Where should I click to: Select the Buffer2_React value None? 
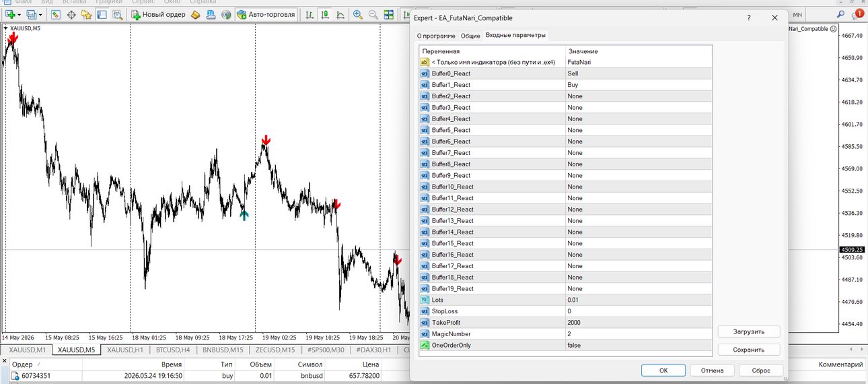[638, 96]
